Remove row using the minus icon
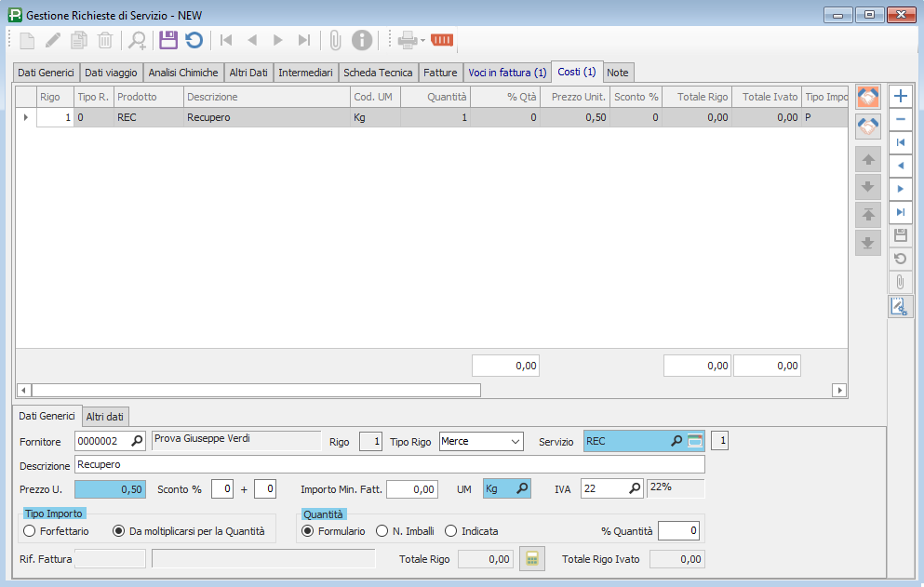Image resolution: width=924 pixels, height=587 pixels. point(900,119)
